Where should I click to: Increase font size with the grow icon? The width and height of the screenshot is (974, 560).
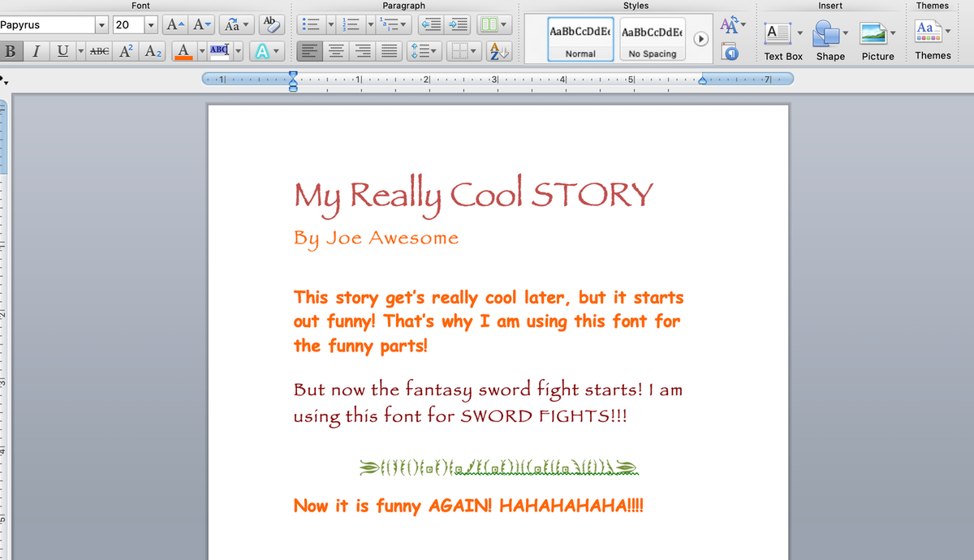(x=175, y=24)
